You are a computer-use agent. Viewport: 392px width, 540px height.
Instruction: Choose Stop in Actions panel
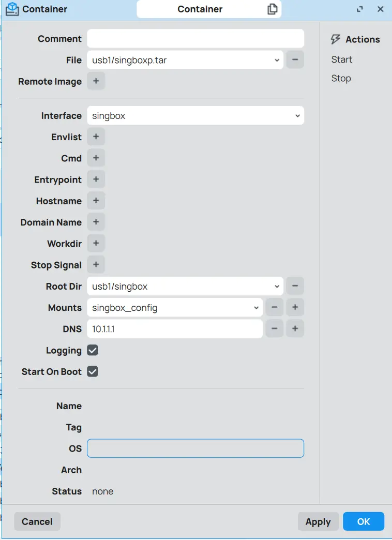[341, 79]
